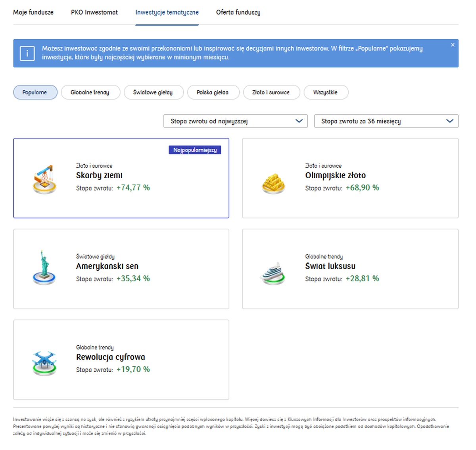This screenshot has width=476, height=450.
Task: Click the info icon in blue banner
Action: 27,53
